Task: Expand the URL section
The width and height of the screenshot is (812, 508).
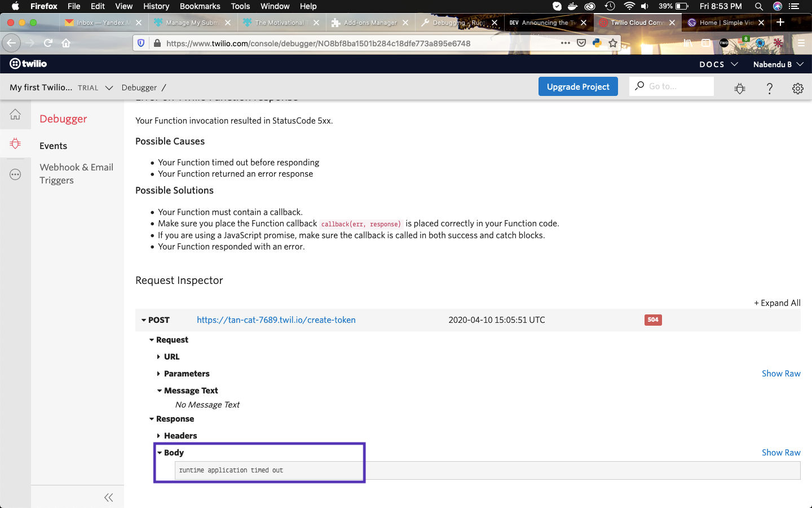Action: 158,357
